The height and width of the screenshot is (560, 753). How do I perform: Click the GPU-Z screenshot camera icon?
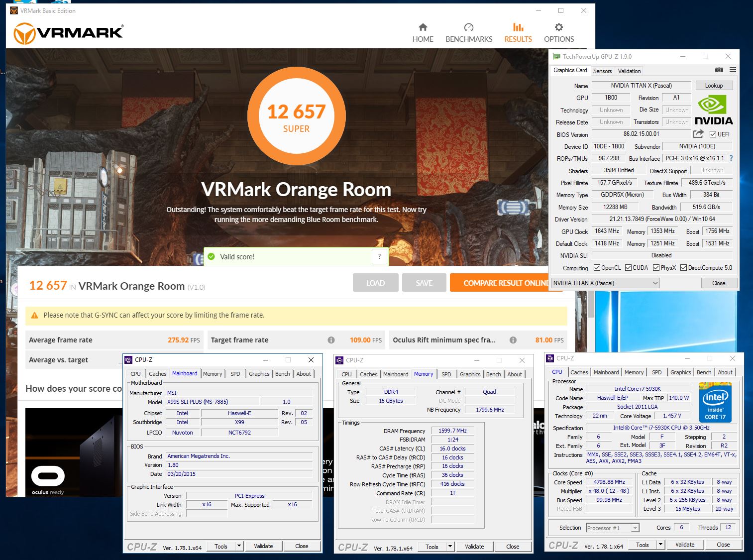click(x=719, y=70)
